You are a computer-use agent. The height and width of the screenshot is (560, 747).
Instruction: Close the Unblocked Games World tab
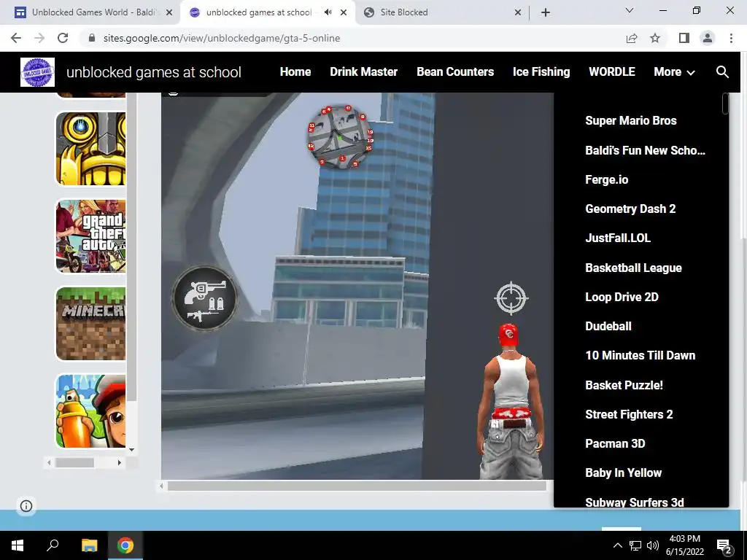pyautogui.click(x=169, y=12)
